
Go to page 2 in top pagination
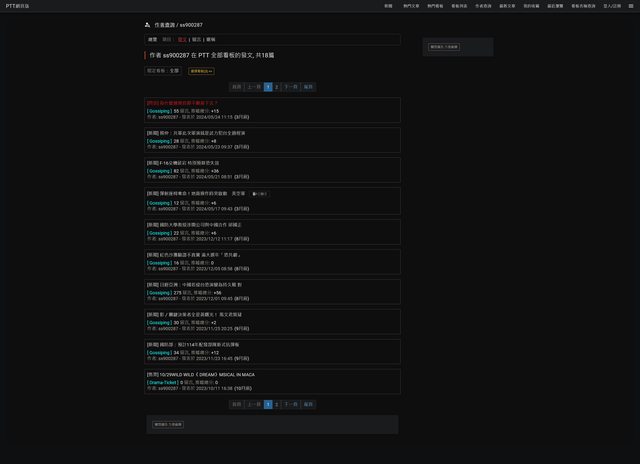(x=277, y=87)
